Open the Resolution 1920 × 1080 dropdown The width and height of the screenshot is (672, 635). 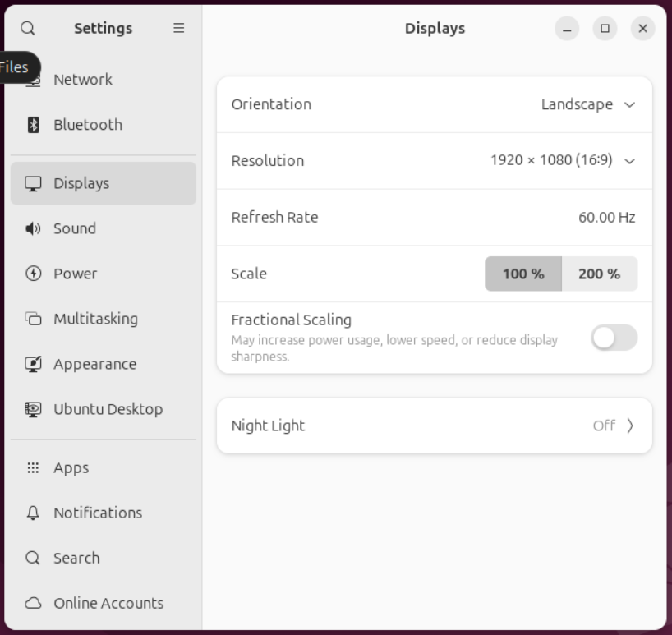pos(563,160)
